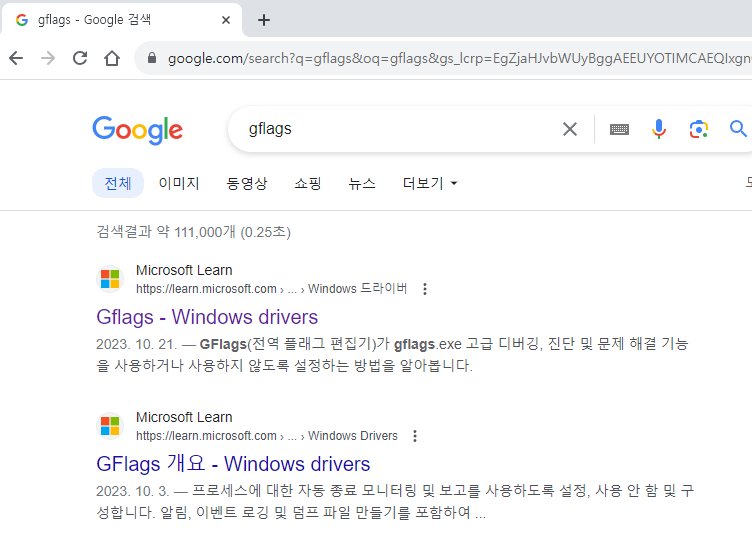This screenshot has height=539, width=752.
Task: Click second result's Microsoft Learn site name
Action: point(184,417)
